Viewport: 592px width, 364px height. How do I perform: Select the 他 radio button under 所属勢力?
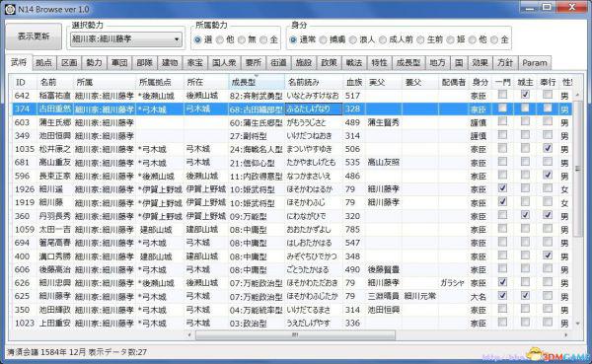(x=220, y=39)
